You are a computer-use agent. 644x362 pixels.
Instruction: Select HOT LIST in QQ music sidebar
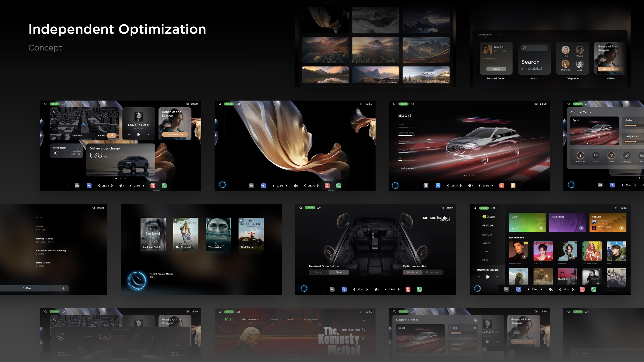click(487, 235)
